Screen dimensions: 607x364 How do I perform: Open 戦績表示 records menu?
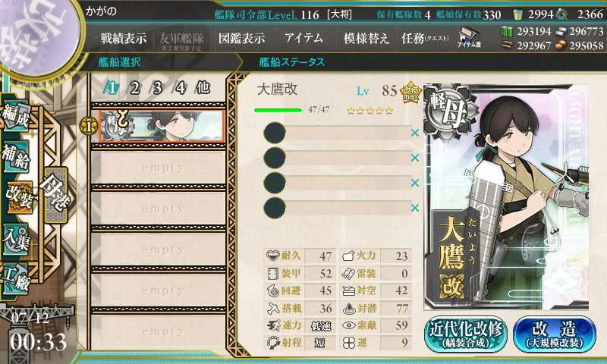[x=124, y=38]
